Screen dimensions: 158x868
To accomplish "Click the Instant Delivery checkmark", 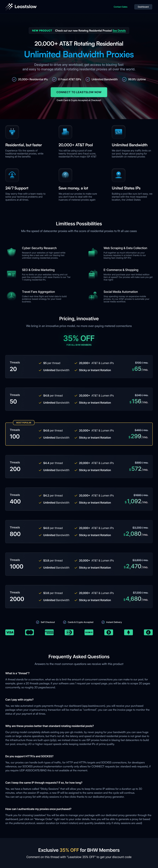I will 103,622.
